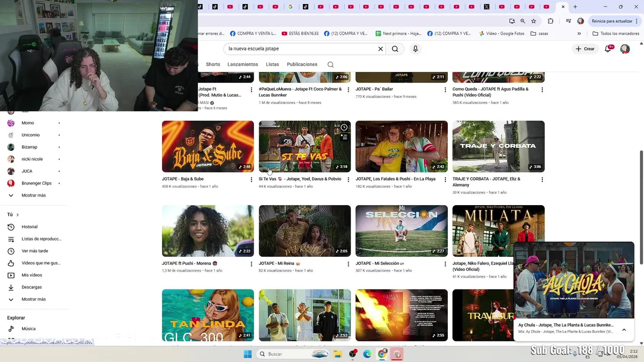Open Chrome extensions puzzle icon

[550, 21]
